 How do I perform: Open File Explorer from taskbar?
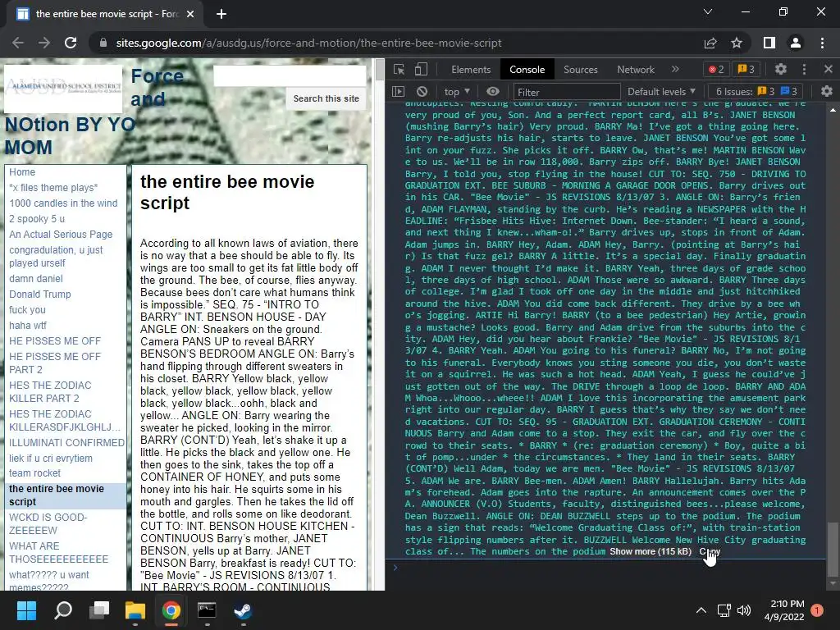(135, 610)
